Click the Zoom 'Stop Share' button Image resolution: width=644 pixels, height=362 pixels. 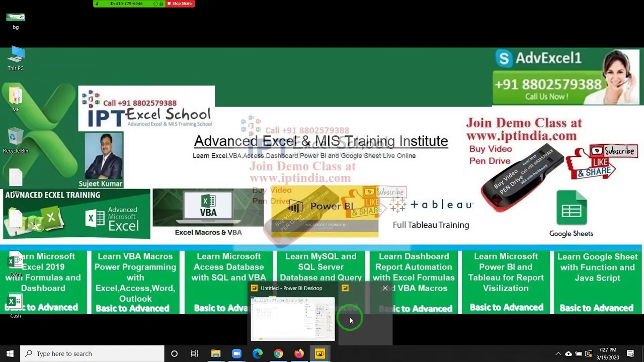click(x=180, y=4)
